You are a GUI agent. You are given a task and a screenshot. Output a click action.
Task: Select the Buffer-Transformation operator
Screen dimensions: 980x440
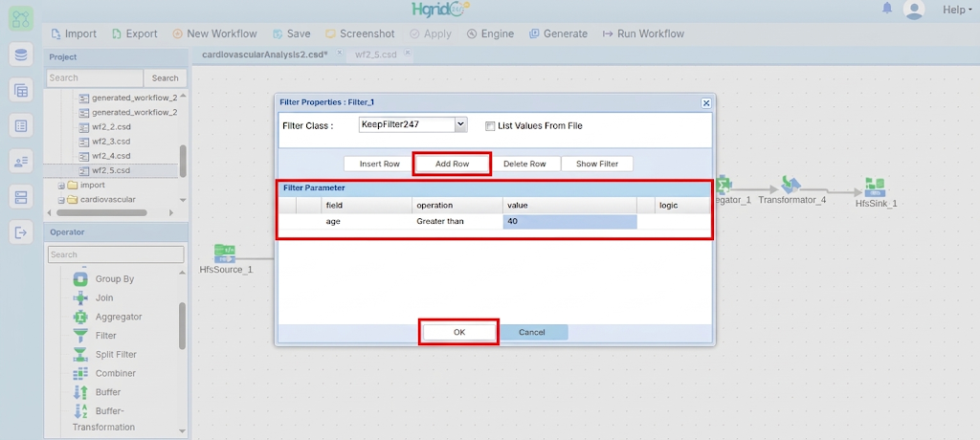103,418
